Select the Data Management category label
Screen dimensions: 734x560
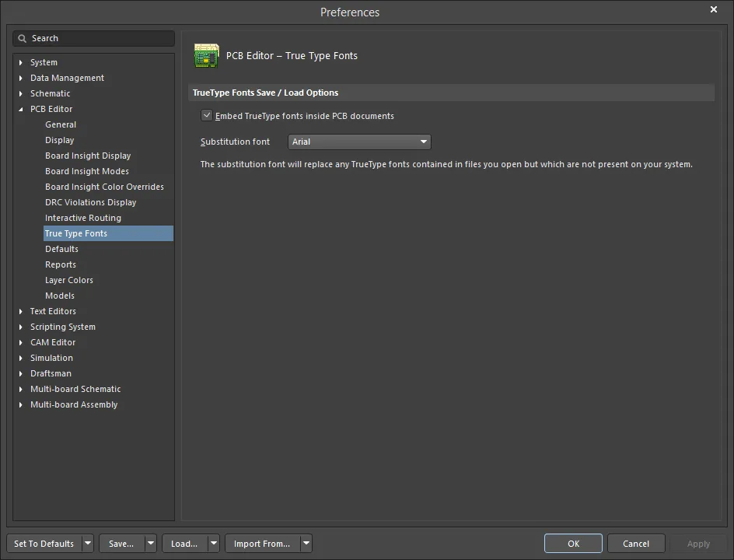click(67, 78)
